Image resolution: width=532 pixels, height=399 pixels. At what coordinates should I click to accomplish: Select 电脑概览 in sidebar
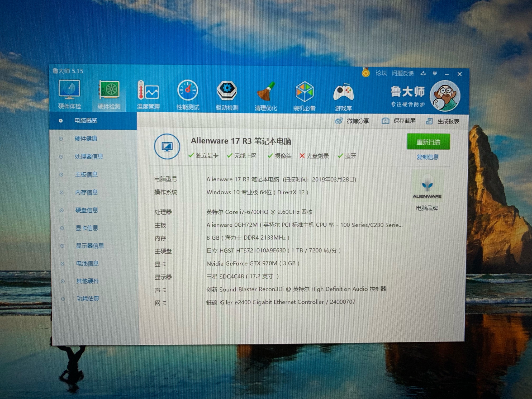[93, 121]
